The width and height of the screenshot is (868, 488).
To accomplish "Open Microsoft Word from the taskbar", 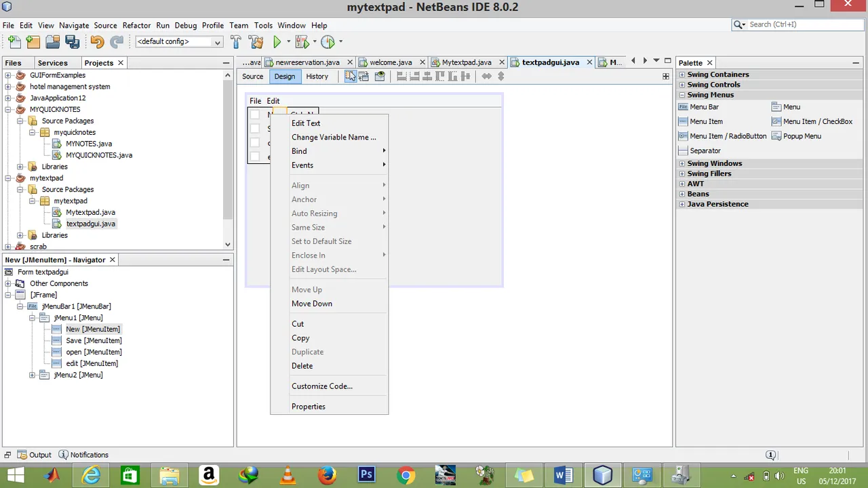I will coord(563,475).
